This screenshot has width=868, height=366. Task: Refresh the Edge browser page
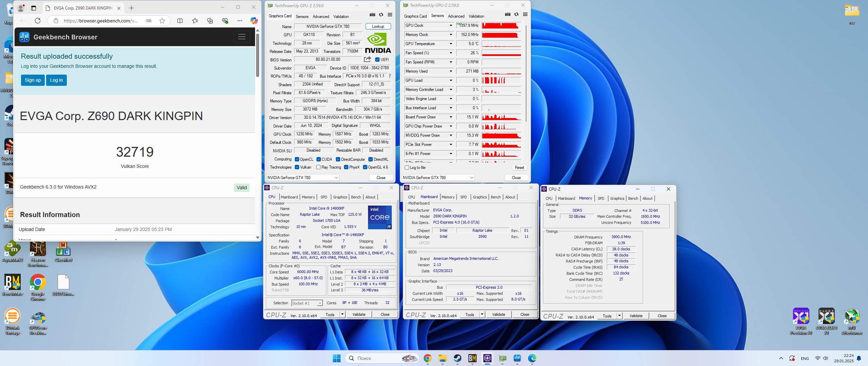(x=38, y=21)
